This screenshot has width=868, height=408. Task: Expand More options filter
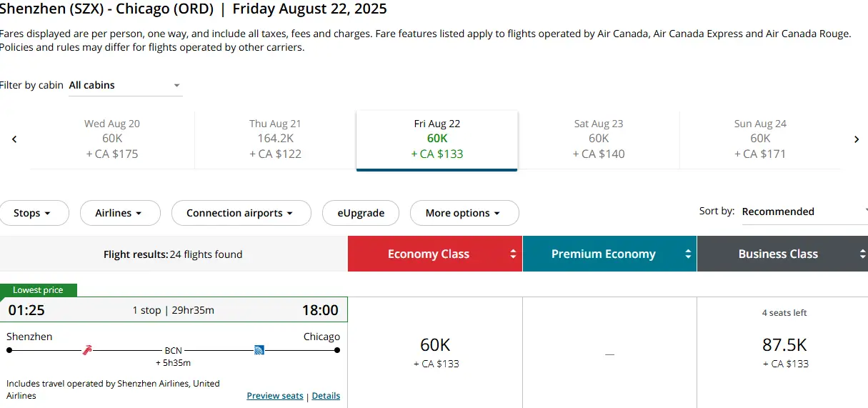pos(464,213)
